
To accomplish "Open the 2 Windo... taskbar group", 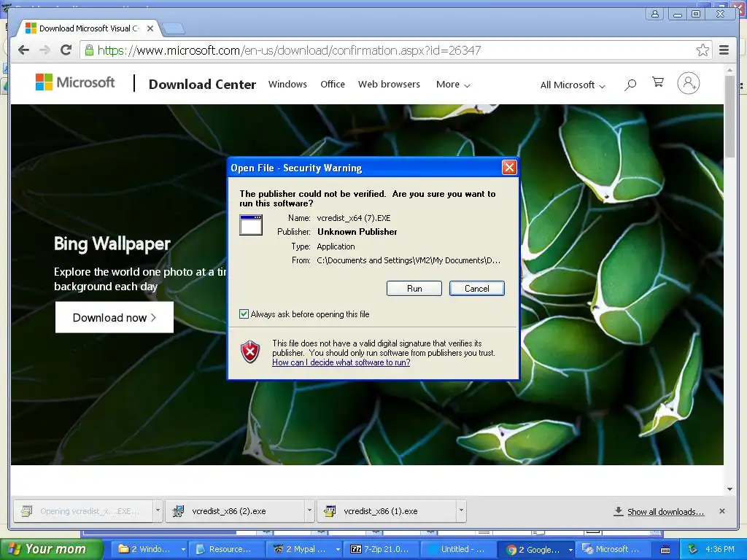I will click(150, 549).
